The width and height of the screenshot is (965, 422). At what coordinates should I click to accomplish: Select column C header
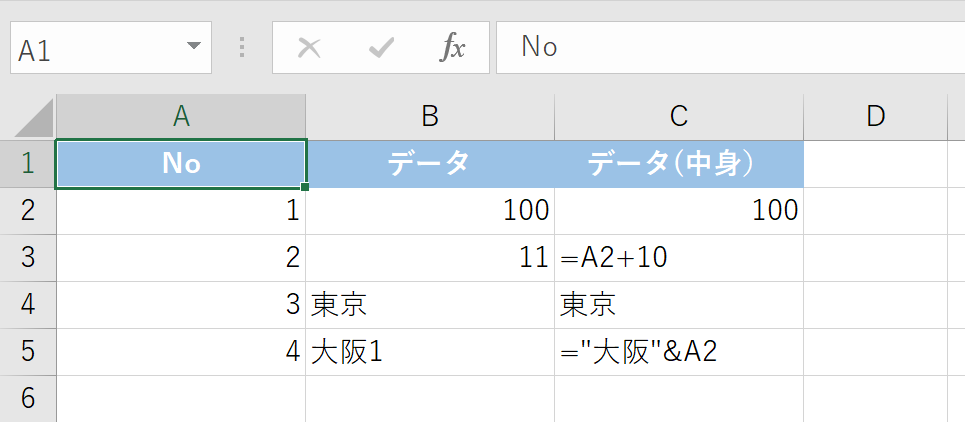679,117
